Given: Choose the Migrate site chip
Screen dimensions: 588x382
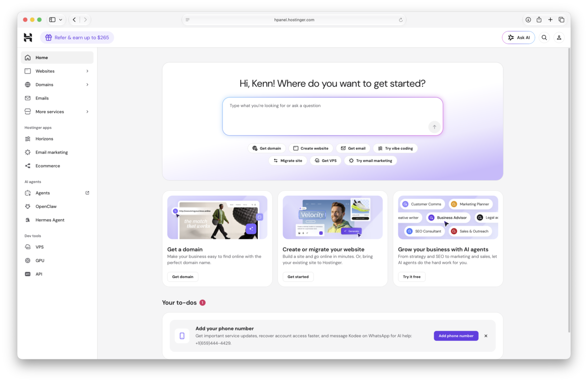Looking at the screenshot, I should coord(288,160).
